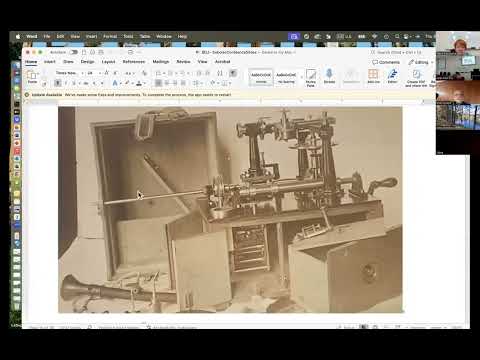Open the Insert ribbon tab
Image resolution: width=480 pixels, height=360 pixels.
(x=50, y=62)
